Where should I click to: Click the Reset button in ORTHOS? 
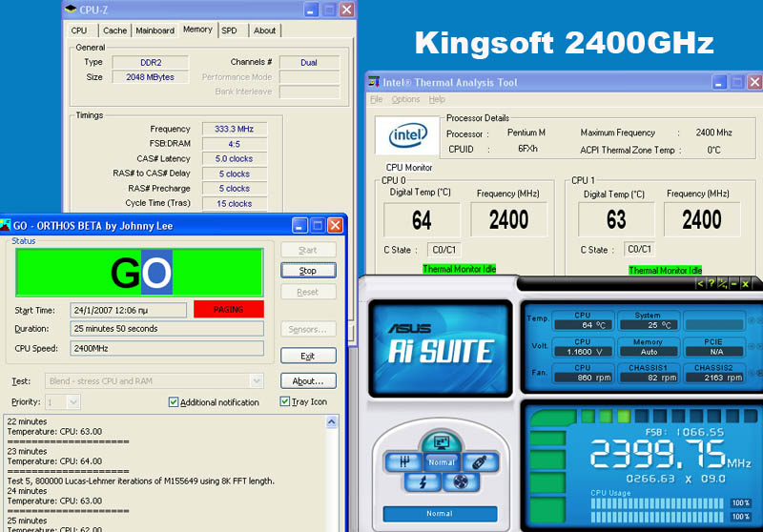coord(308,292)
